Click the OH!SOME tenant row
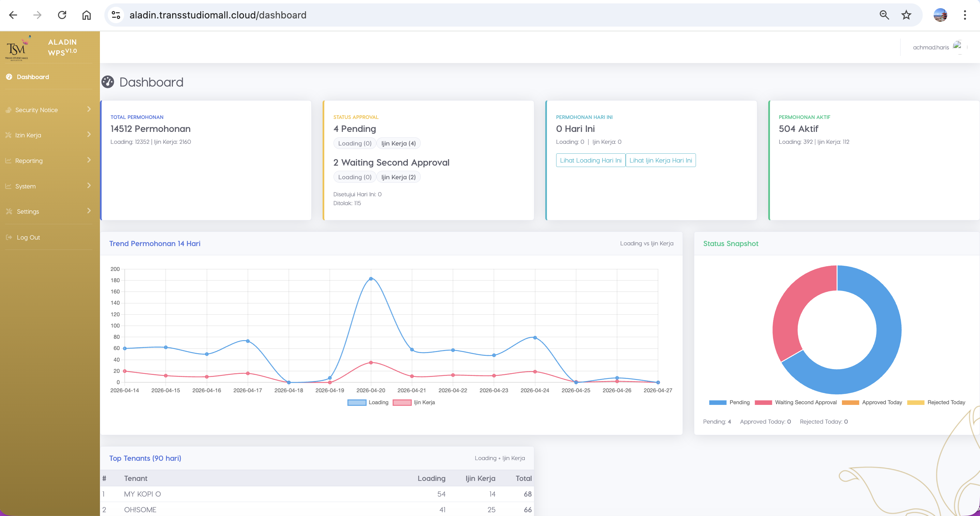 coord(317,510)
